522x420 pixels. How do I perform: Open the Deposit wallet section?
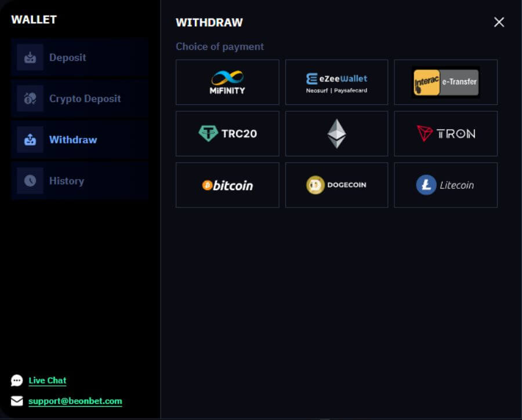(x=80, y=57)
